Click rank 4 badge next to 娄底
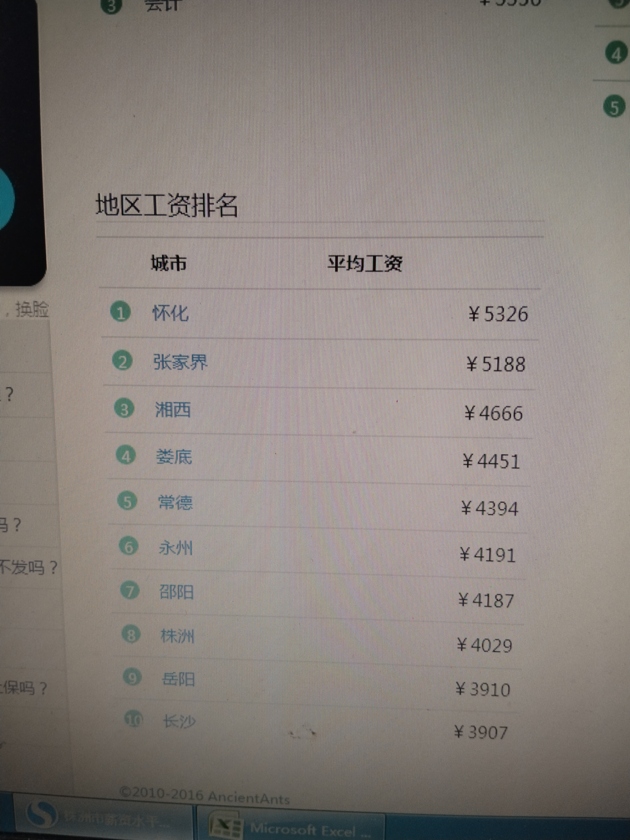Image resolution: width=630 pixels, height=840 pixels. click(126, 456)
